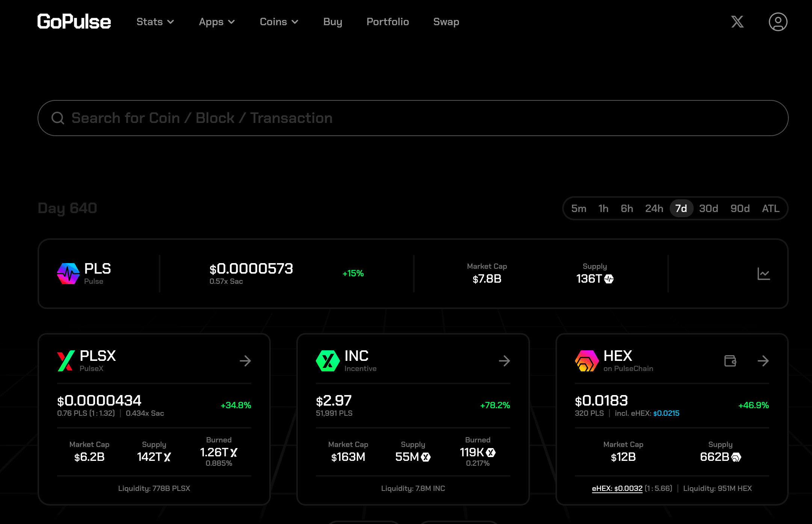Select the 5m timeframe

coord(579,208)
